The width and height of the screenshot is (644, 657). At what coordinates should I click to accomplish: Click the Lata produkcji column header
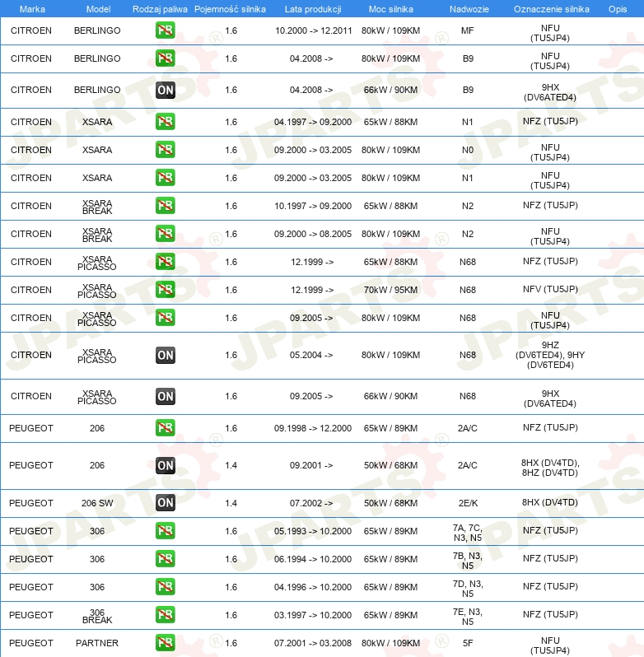coord(313,9)
